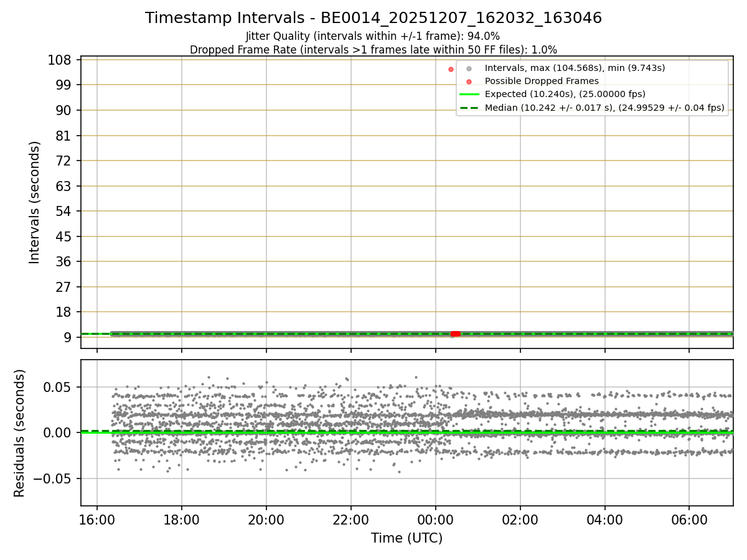The height and width of the screenshot is (560, 747).
Task: Click legend entry 'Possible Dropped Frames'
Action: (x=542, y=81)
